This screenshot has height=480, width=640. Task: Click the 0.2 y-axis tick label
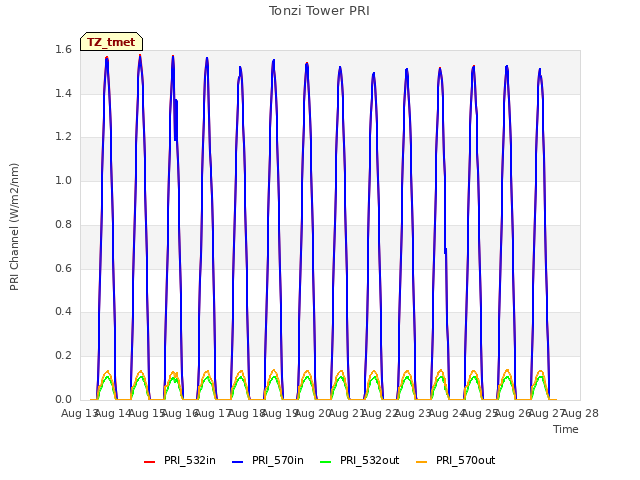[63, 356]
